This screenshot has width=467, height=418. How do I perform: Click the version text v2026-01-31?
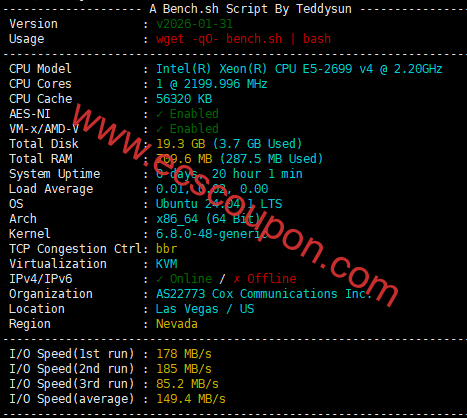click(194, 24)
